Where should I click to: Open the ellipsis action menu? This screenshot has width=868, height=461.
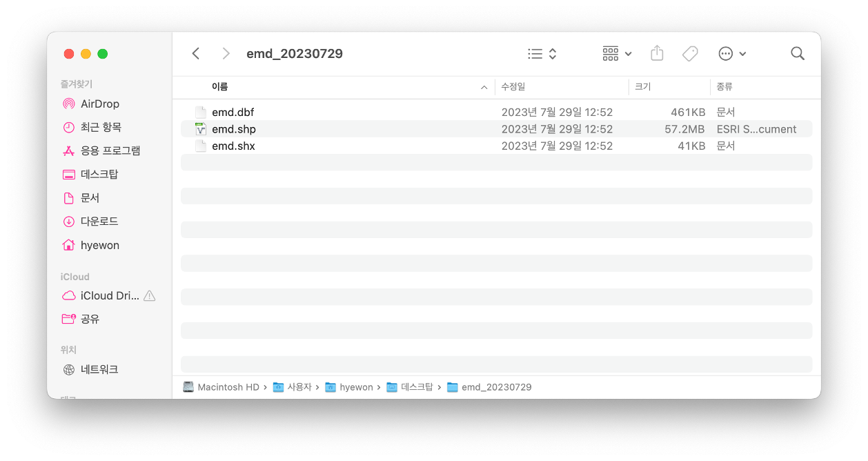point(732,54)
